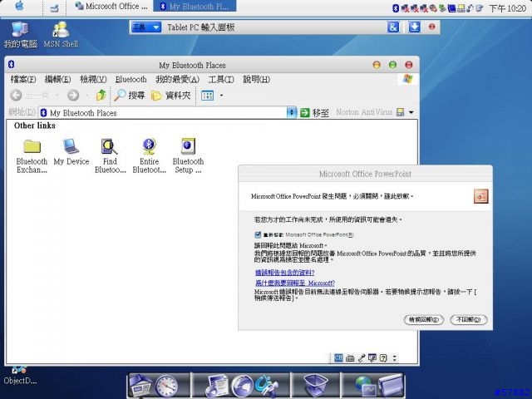
Task: Open the Entire Bluetooth Neighborhood icon
Action: point(149,146)
